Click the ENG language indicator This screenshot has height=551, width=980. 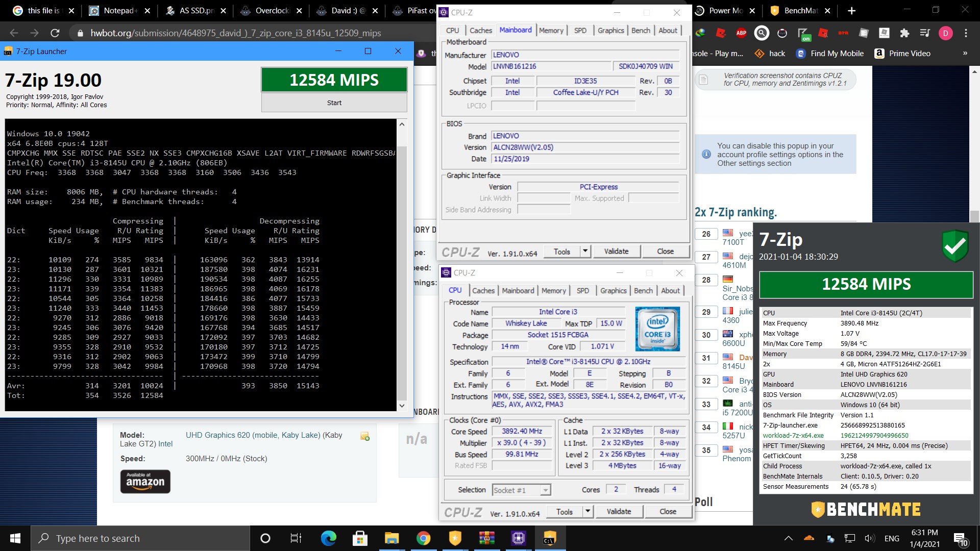[x=892, y=538]
